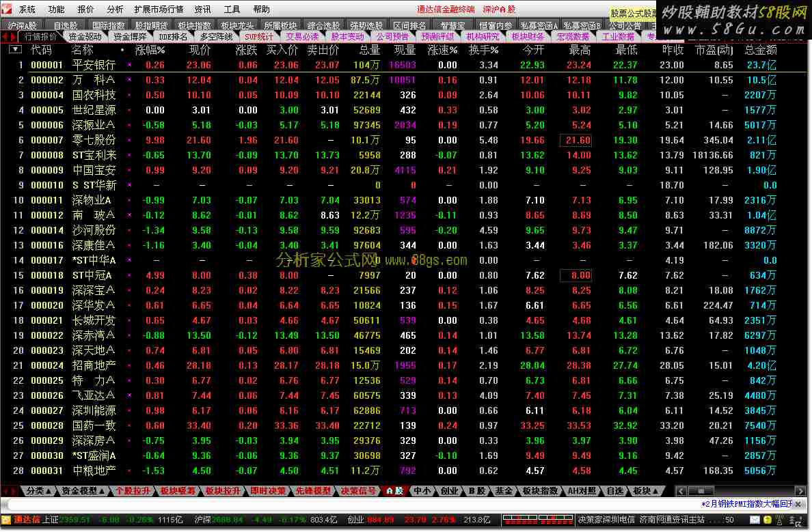Click the right red arrow before 行情报价 tab

click(13, 37)
